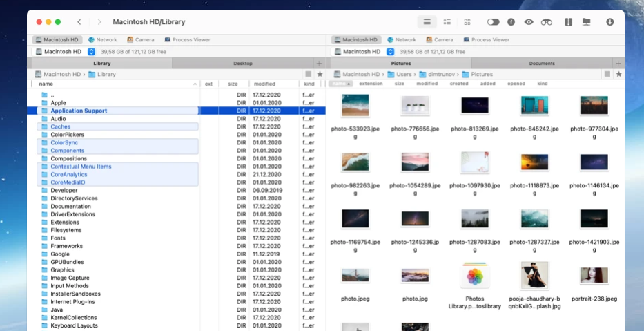Open the right panel Macintosh HD drive dropdown

tap(391, 52)
